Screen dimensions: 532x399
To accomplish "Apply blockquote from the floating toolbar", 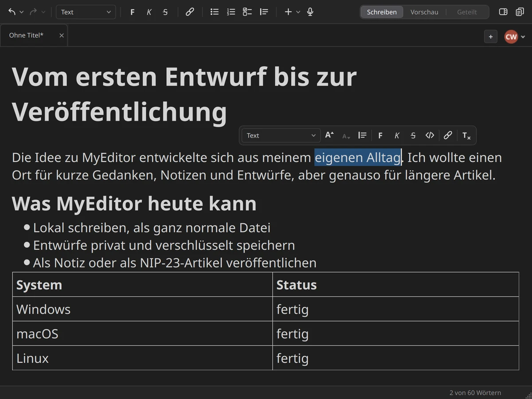I will (x=363, y=136).
